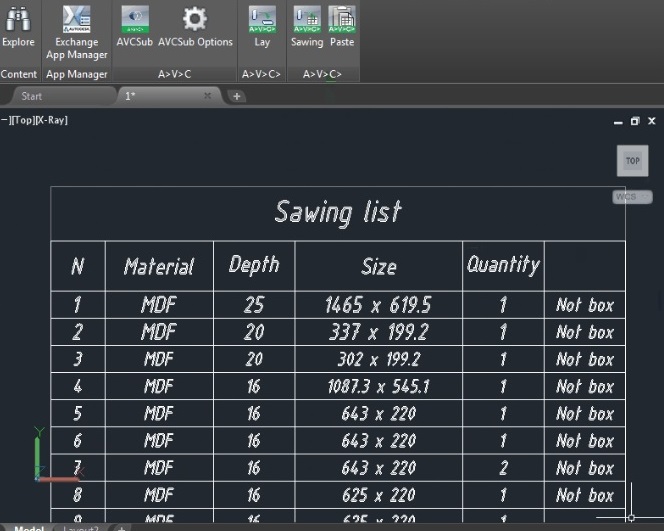Image resolution: width=664 pixels, height=531 pixels.
Task: Select the drawing tab named 1*
Action: coord(130,96)
